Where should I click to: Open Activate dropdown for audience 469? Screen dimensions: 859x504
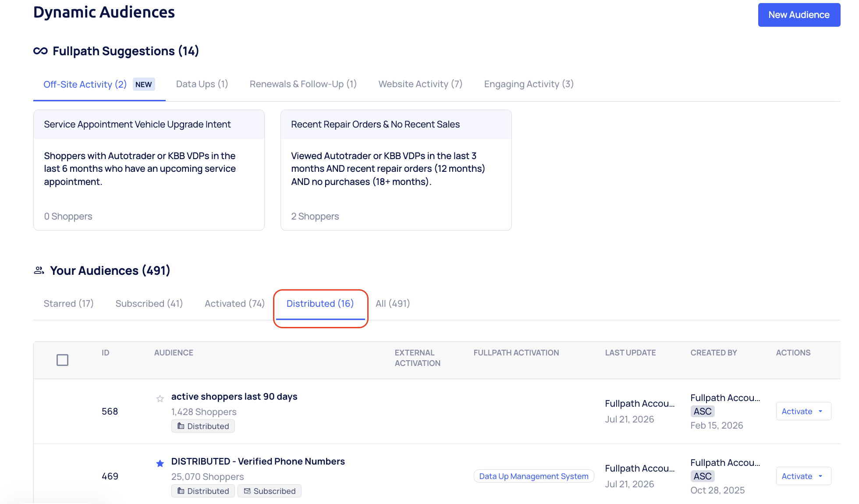(803, 476)
